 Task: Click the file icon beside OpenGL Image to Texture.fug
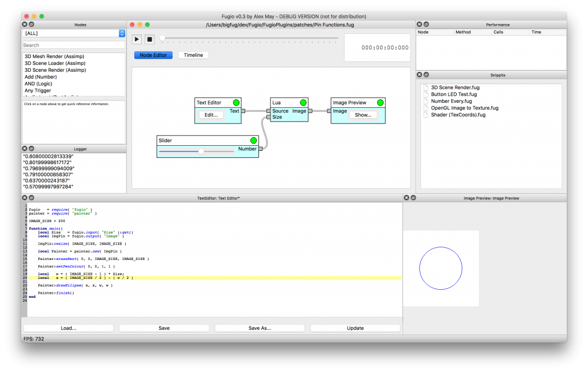(x=427, y=107)
